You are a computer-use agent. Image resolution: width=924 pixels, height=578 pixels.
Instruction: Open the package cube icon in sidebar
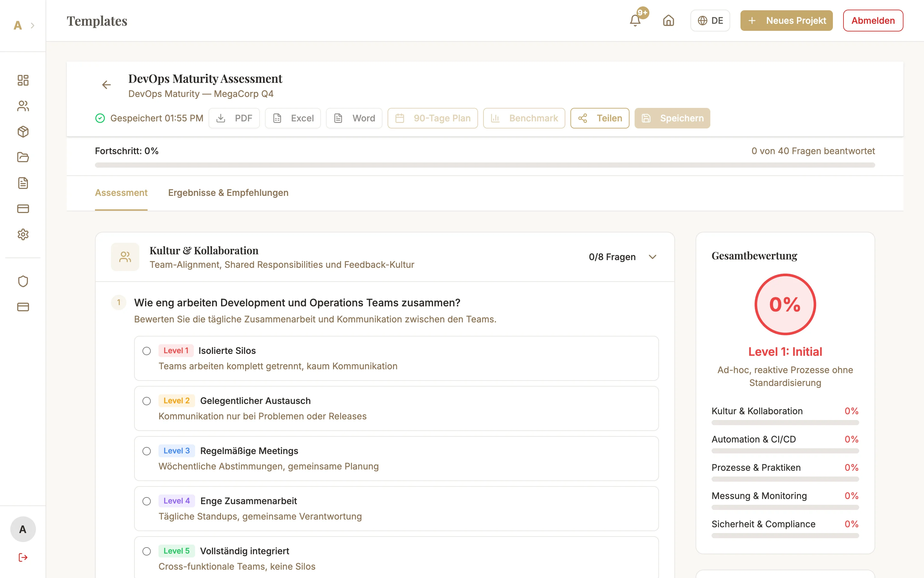23,132
